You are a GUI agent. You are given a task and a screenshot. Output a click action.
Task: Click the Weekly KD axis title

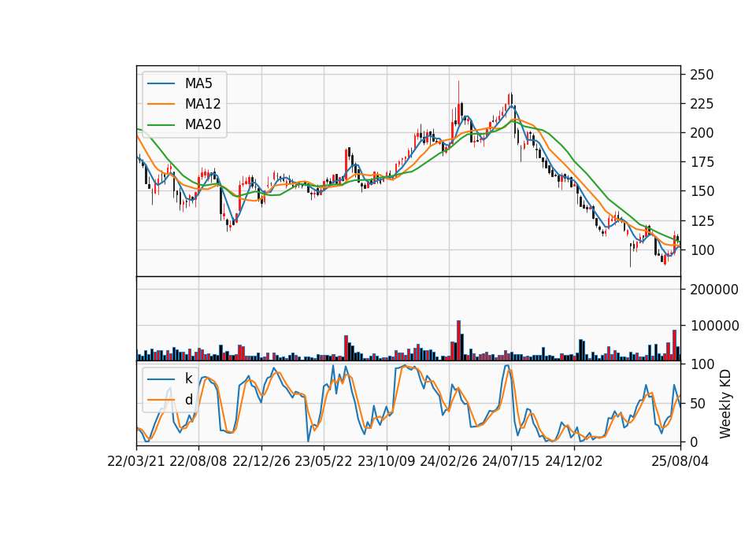(x=725, y=404)
